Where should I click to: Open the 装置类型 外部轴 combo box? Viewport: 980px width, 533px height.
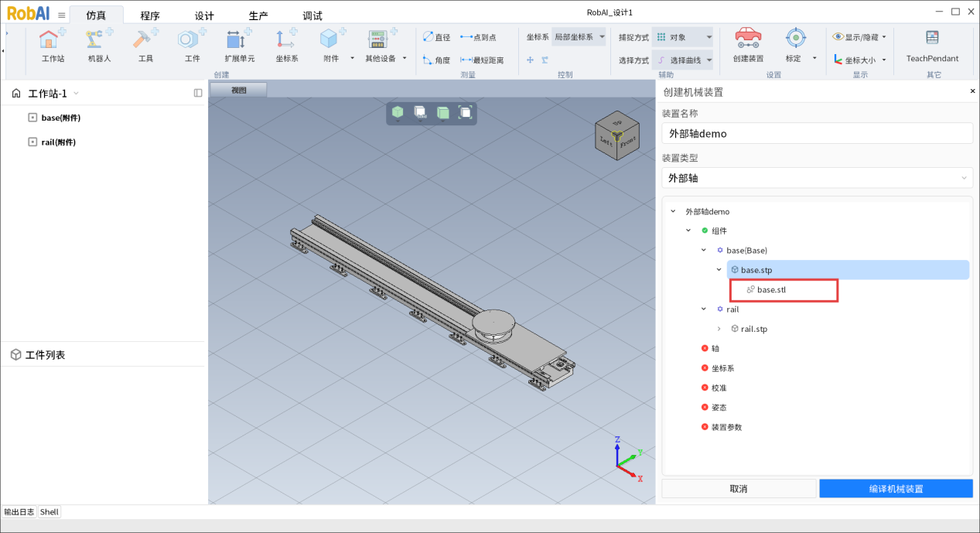tap(817, 178)
